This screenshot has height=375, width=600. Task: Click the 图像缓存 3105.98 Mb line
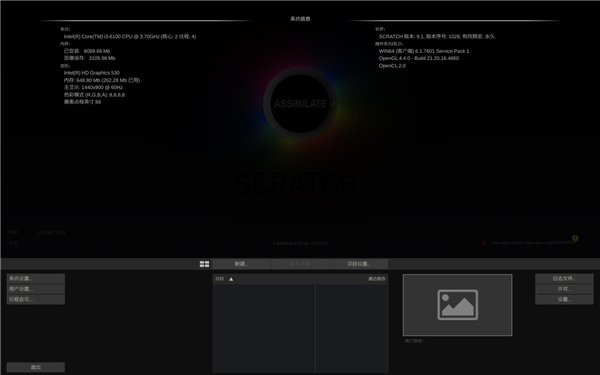89,58
